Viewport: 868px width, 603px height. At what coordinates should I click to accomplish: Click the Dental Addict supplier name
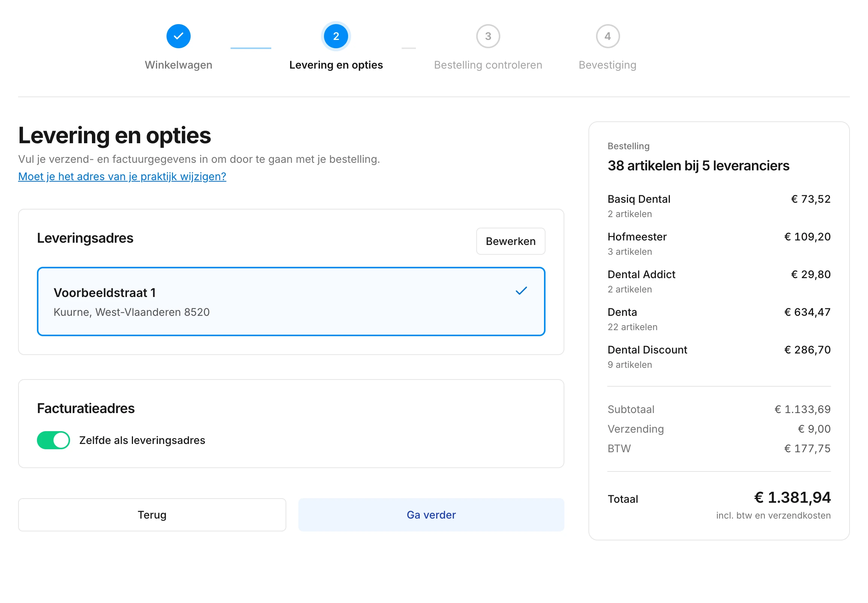click(x=641, y=275)
